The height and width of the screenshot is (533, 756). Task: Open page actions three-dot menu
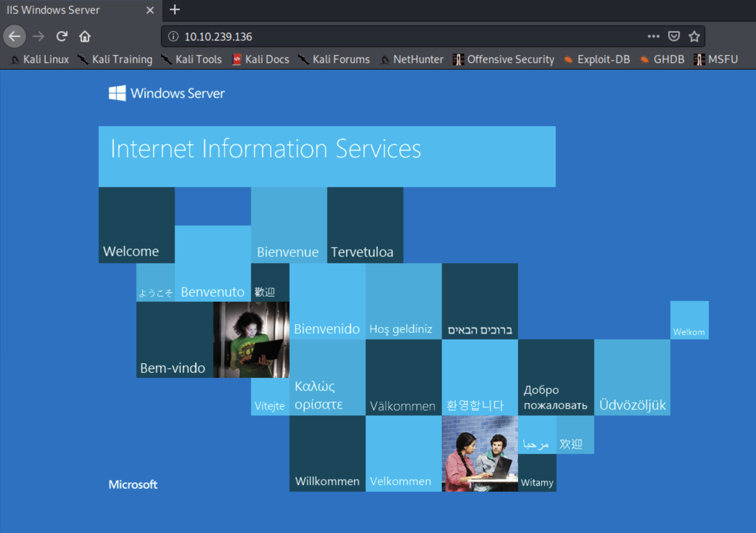(x=653, y=36)
